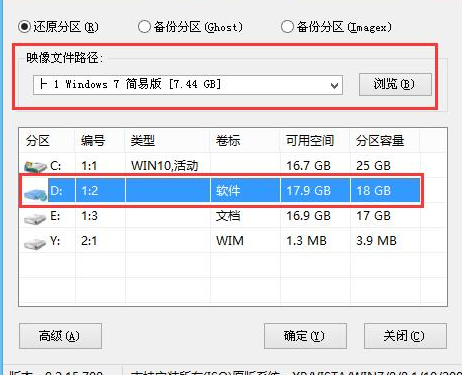Click the 1.3 MB free space value
This screenshot has height=375, width=462.
(x=307, y=241)
